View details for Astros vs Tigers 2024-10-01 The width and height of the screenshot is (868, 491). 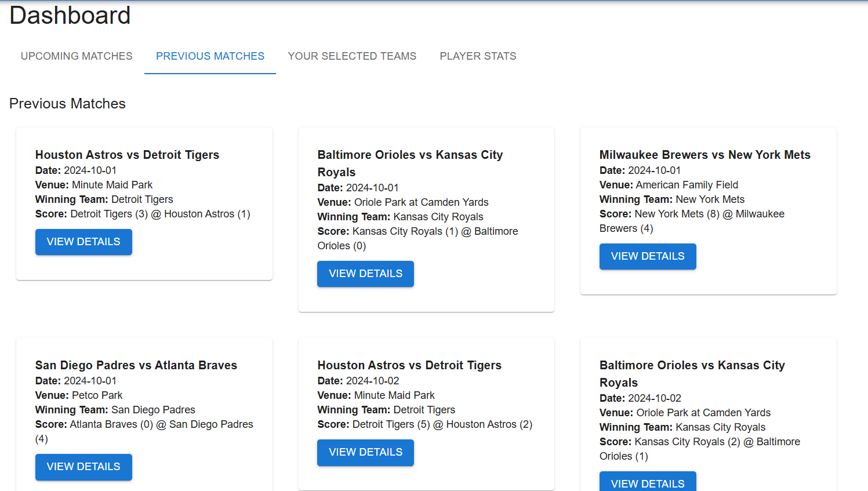(83, 242)
